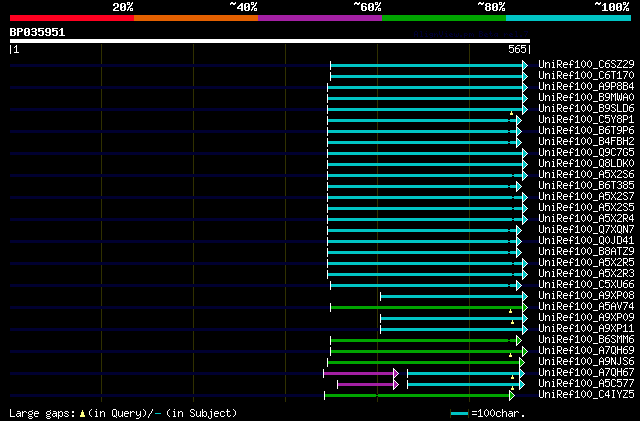Open hit label UniRef100_C6T170
The width and height of the screenshot is (640, 421).
[586, 76]
